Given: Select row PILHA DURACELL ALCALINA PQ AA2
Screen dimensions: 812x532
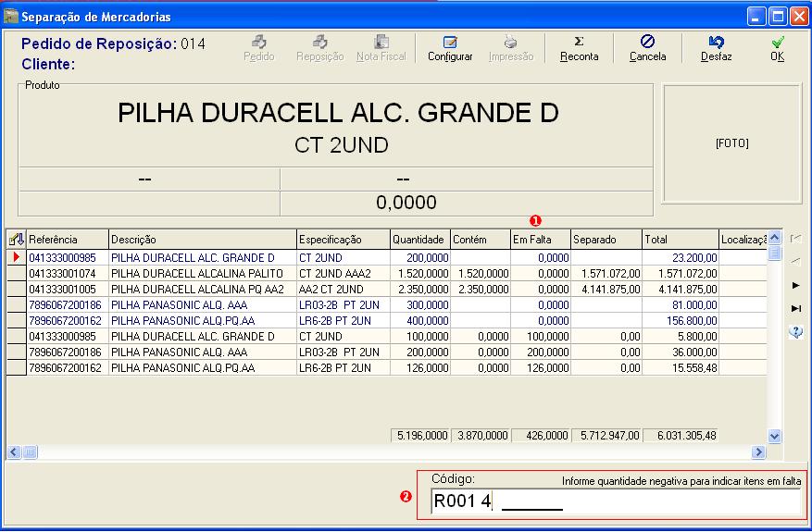Looking at the screenshot, I should 386,289.
